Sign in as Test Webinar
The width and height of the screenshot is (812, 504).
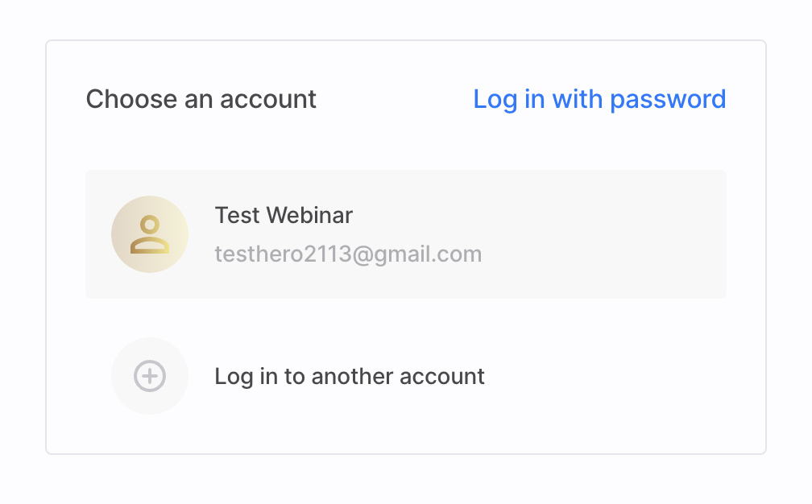click(x=406, y=234)
